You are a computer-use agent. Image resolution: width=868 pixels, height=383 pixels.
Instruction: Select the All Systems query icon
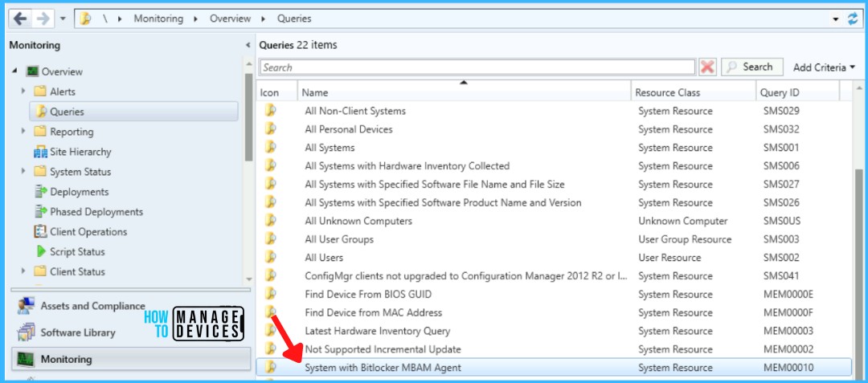(x=270, y=147)
